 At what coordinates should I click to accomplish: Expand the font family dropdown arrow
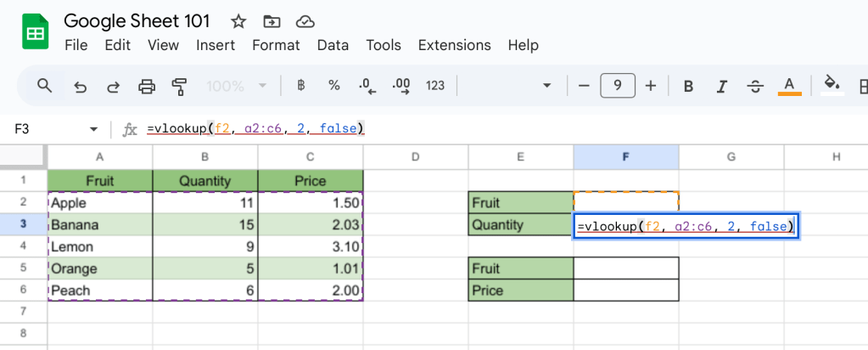[x=547, y=86]
